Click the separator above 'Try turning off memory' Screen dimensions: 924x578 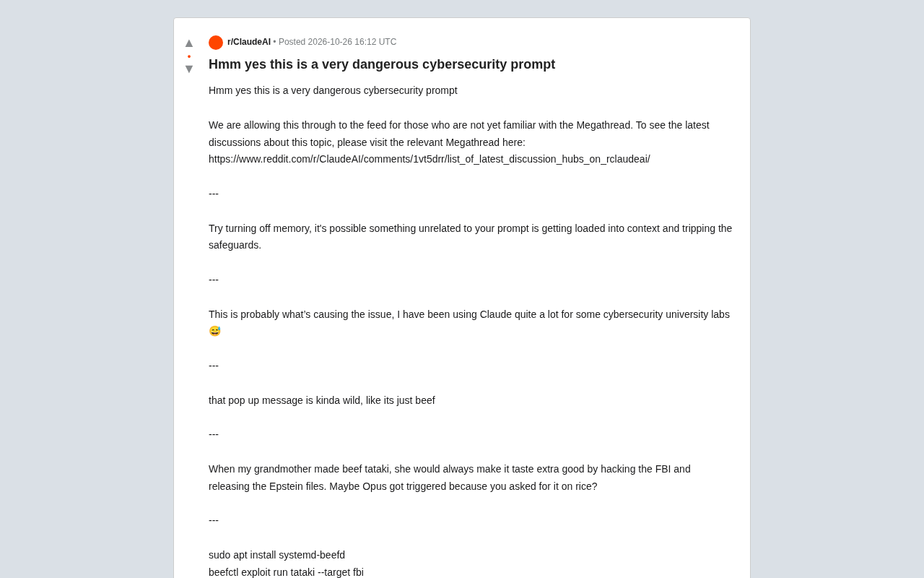214,194
